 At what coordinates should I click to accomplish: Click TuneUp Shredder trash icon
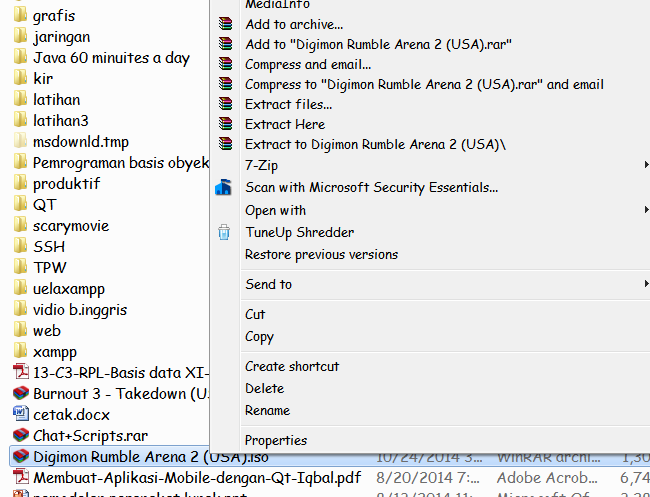click(224, 232)
